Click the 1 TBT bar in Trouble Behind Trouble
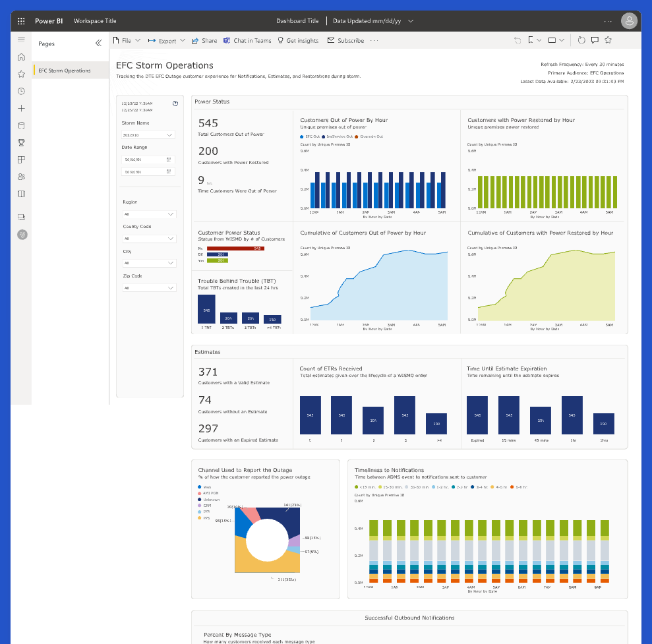Viewport: 652px width, 644px height. (206, 309)
